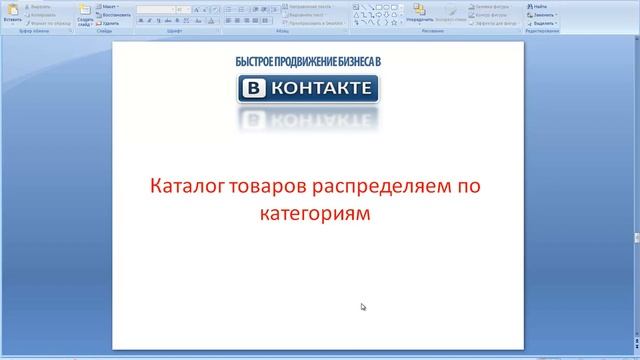Select the triangle shape in the gallery
This screenshot has height=360, width=640.
tap(356, 15)
